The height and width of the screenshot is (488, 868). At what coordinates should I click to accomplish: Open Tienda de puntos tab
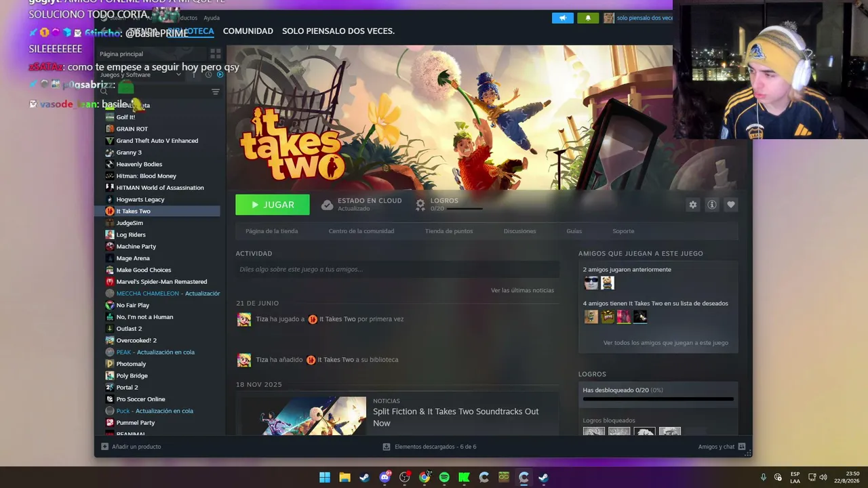(449, 231)
